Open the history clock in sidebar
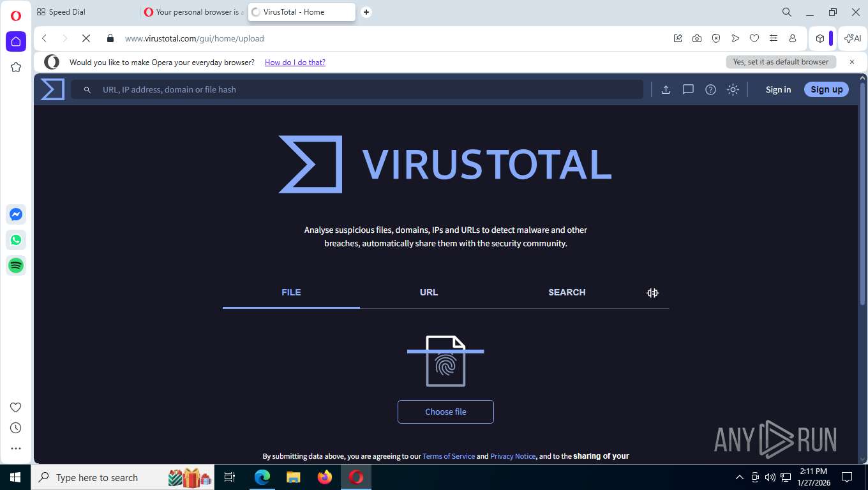The height and width of the screenshot is (490, 868). pos(16,428)
